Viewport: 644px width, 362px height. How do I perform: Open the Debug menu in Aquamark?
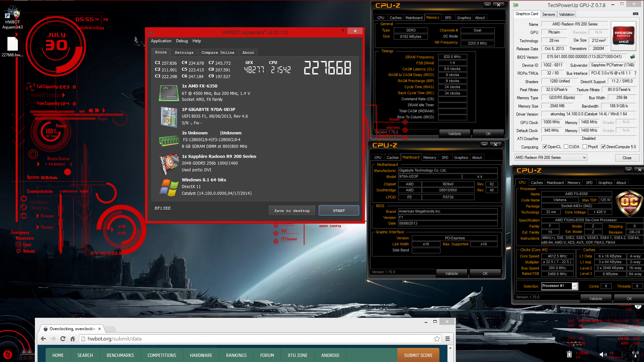182,41
